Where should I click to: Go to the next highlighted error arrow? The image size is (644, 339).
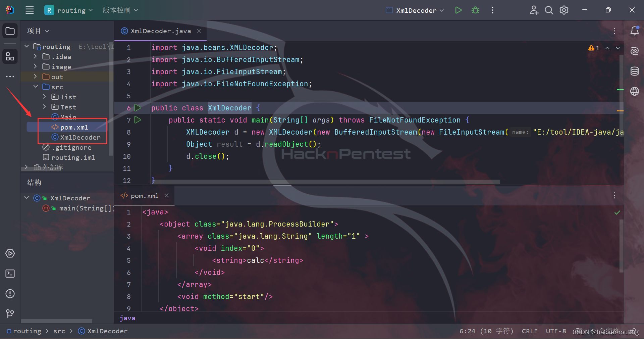[x=618, y=48]
